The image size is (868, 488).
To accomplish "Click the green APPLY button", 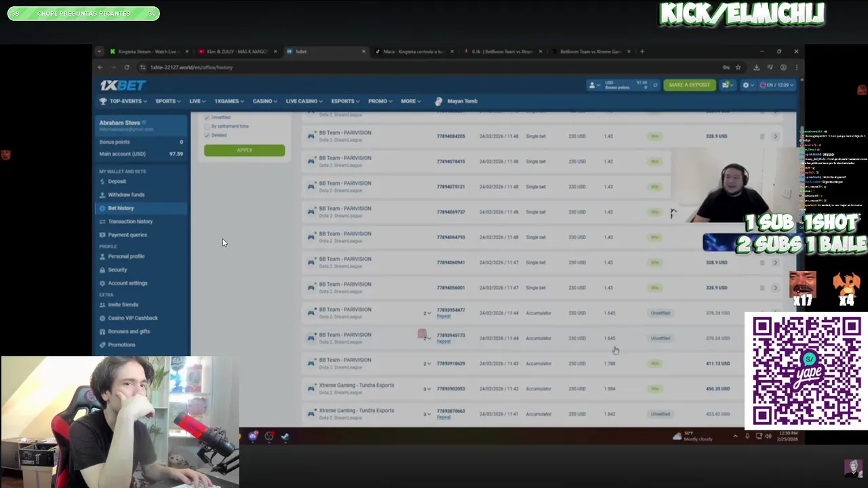I will click(244, 150).
